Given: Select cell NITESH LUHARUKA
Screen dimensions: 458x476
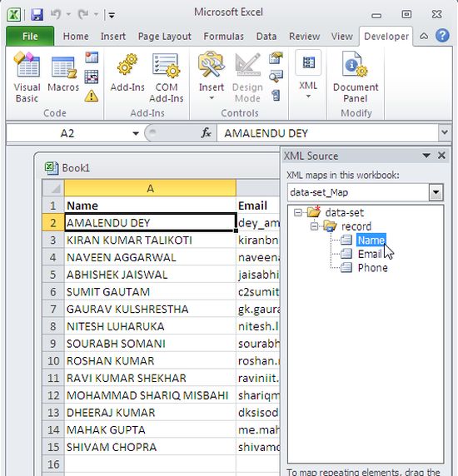Looking at the screenshot, I should pyautogui.click(x=150, y=326).
